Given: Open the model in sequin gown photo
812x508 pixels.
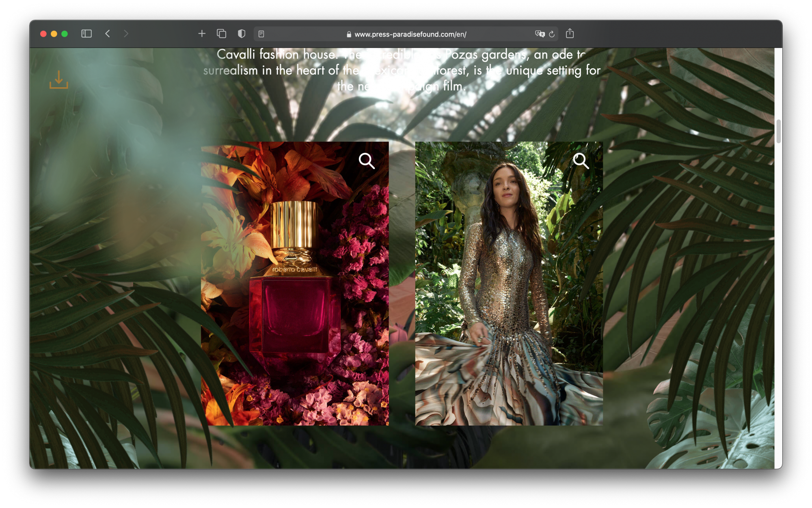Looking at the screenshot, I should tap(509, 292).
